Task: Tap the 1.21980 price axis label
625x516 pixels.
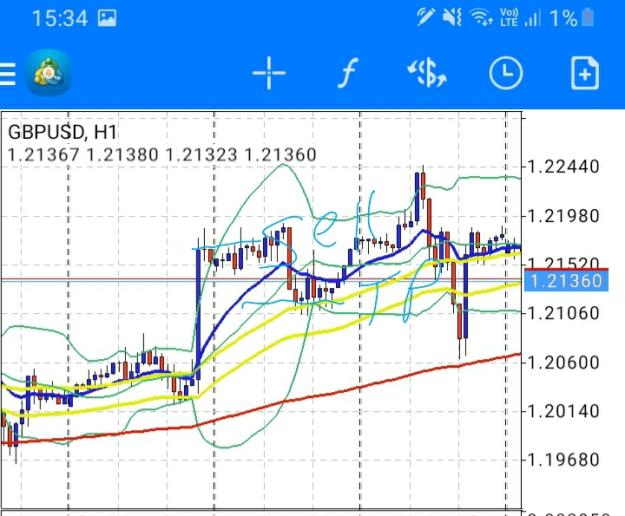Action: pyautogui.click(x=563, y=216)
